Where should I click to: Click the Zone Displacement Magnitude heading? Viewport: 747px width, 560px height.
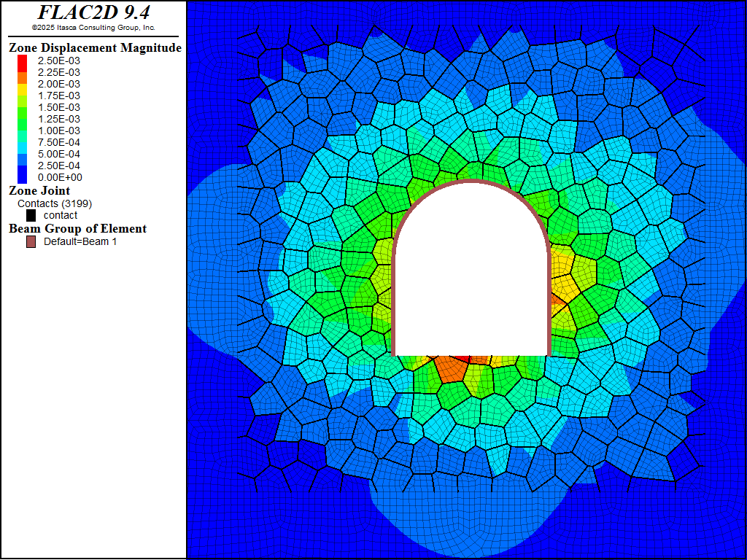[x=95, y=48]
